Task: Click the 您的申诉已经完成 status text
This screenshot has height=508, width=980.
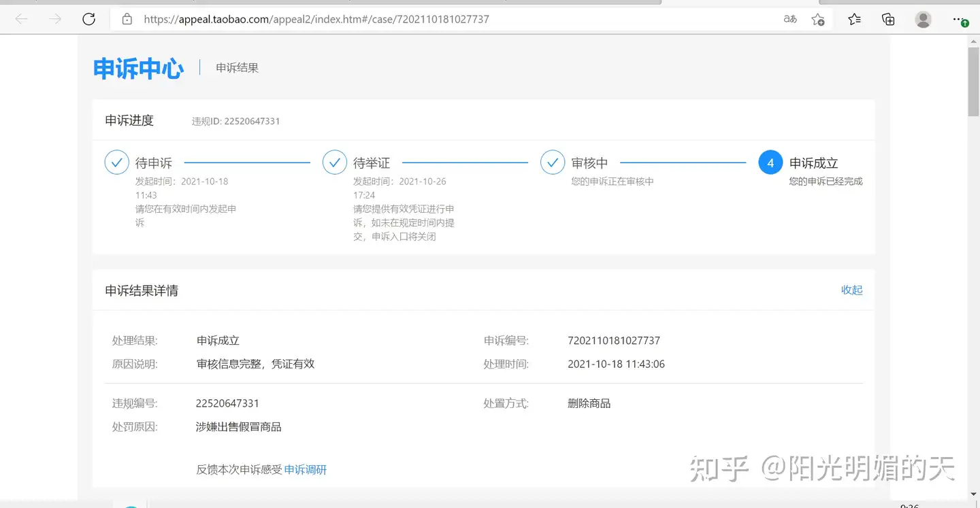Action: click(826, 182)
